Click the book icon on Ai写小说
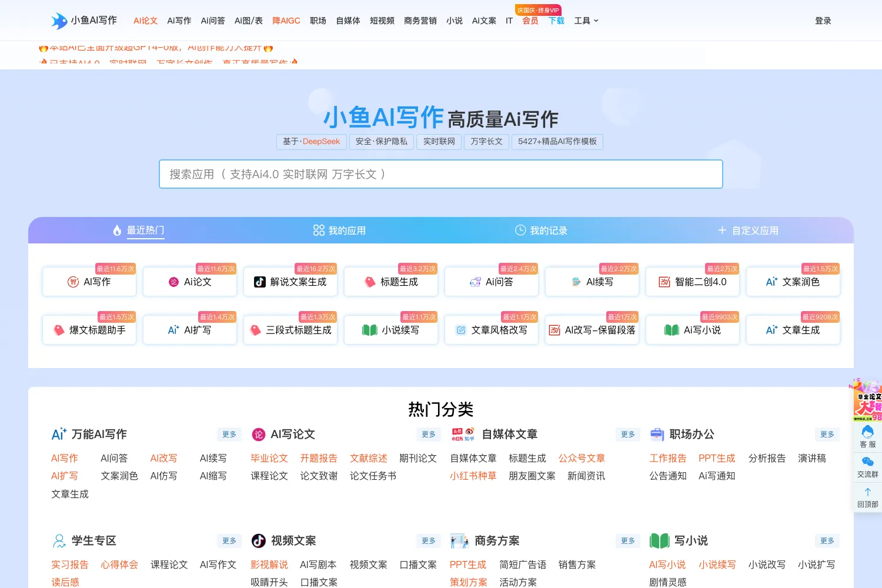Image resolution: width=882 pixels, height=588 pixels. pos(671,330)
